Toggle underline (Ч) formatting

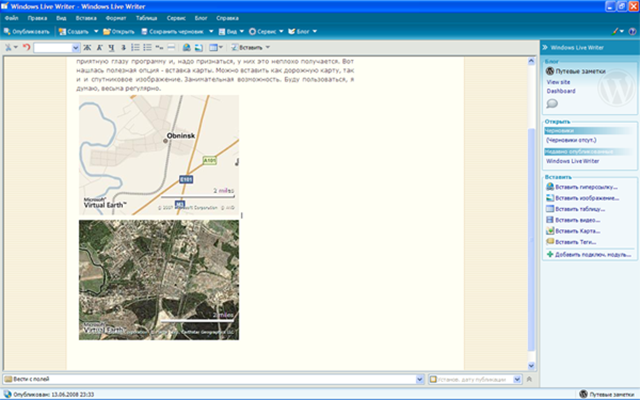point(111,48)
